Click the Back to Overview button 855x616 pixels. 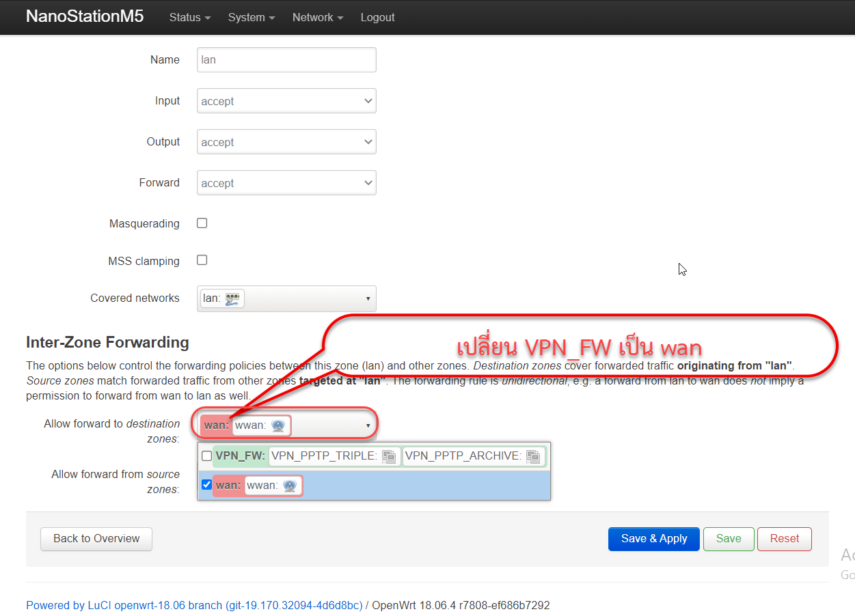[x=96, y=538]
